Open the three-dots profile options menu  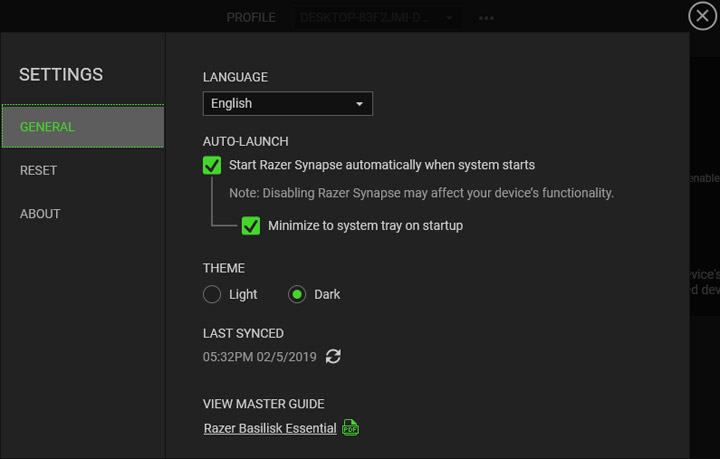click(486, 18)
